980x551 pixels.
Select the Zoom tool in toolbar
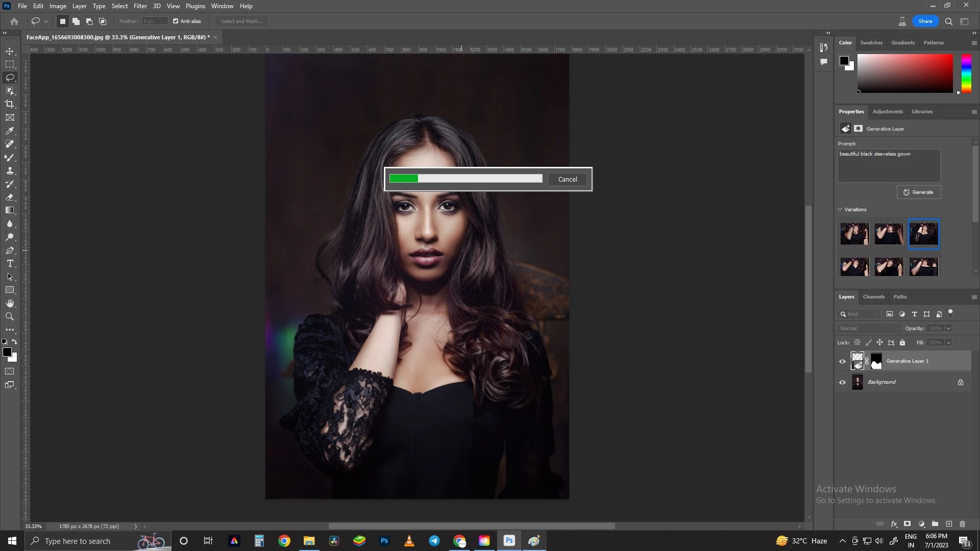10,317
